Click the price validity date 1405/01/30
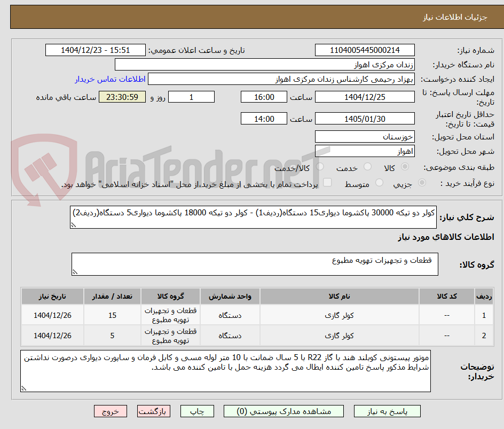 click(365, 119)
